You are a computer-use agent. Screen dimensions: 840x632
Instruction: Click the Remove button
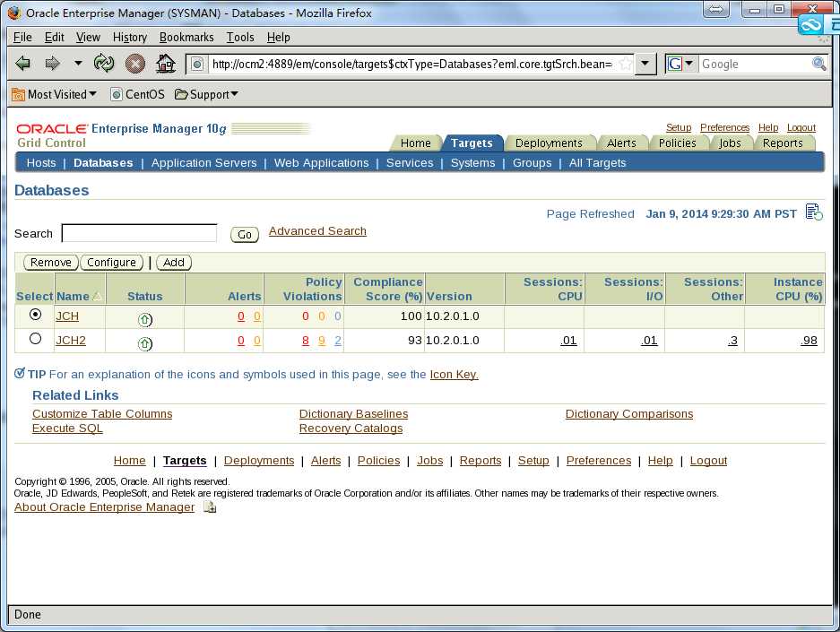click(x=51, y=263)
